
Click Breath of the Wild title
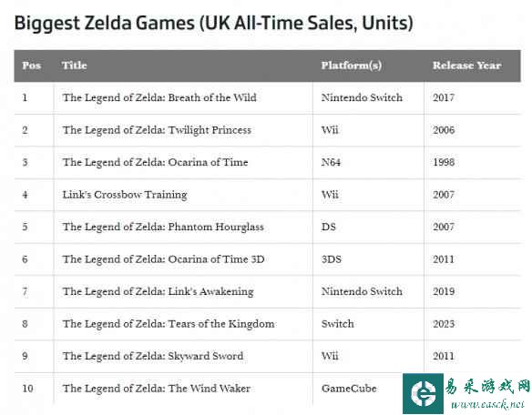(159, 97)
